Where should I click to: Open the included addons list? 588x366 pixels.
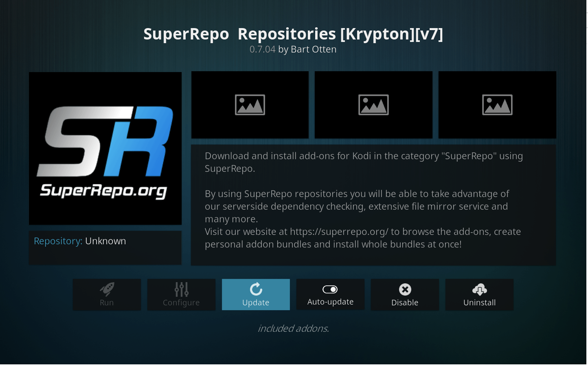click(294, 328)
